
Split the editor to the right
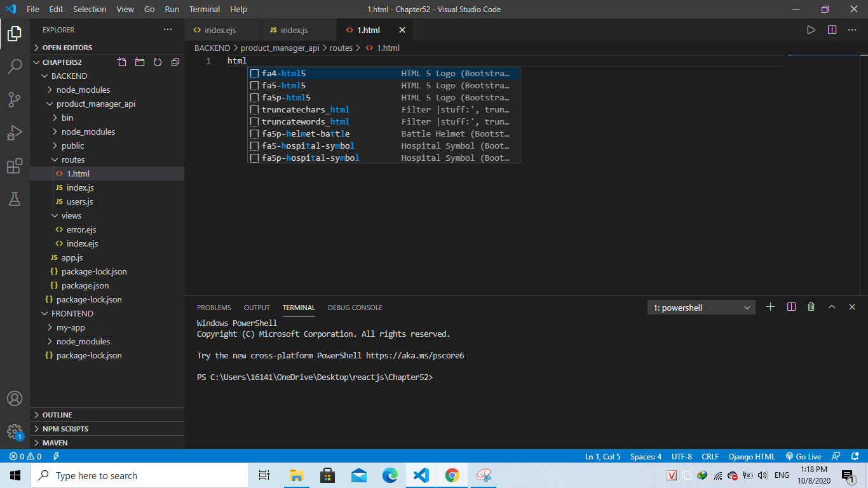832,30
